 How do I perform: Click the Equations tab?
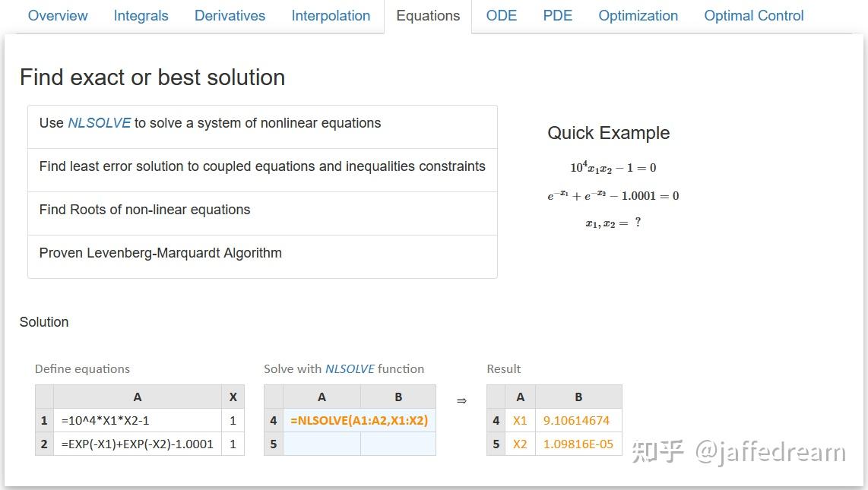click(428, 16)
